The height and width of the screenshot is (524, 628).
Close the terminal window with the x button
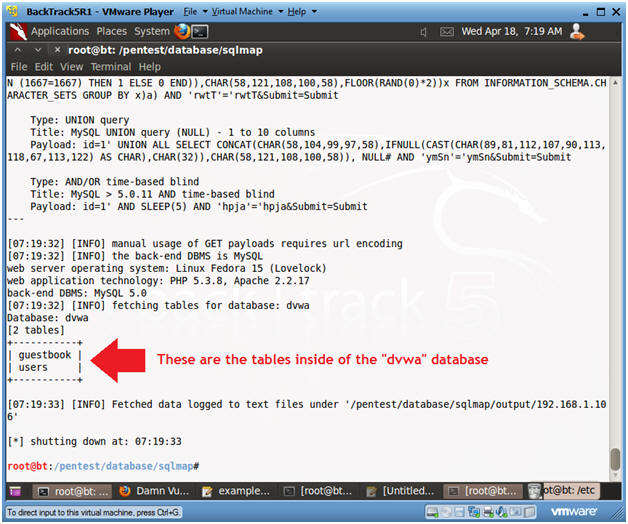click(57, 50)
